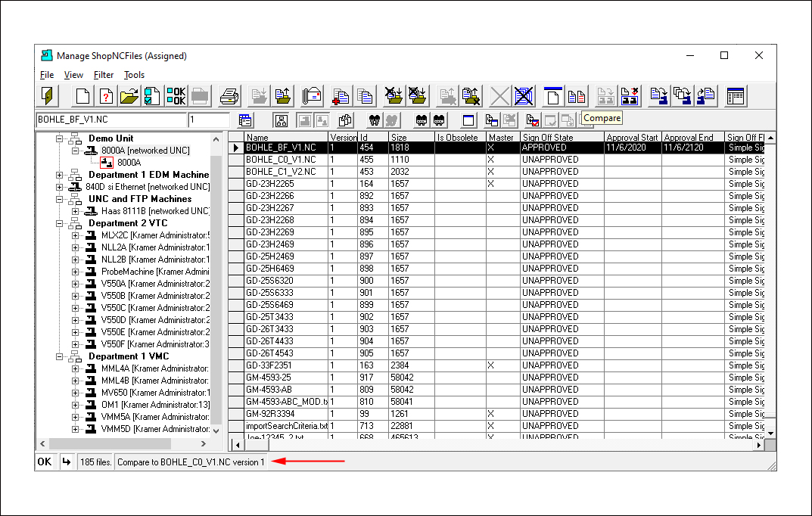Print using the active printer icon

point(229,96)
